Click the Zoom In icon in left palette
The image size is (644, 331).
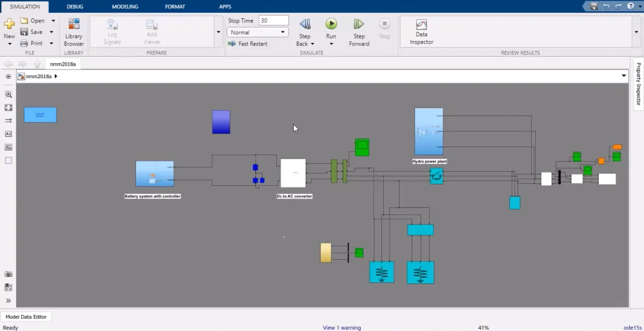[x=8, y=94]
